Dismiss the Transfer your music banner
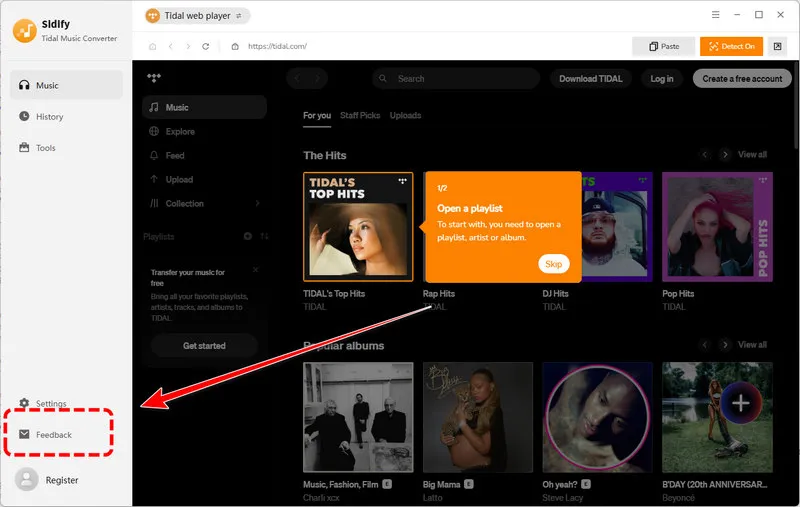 point(255,269)
